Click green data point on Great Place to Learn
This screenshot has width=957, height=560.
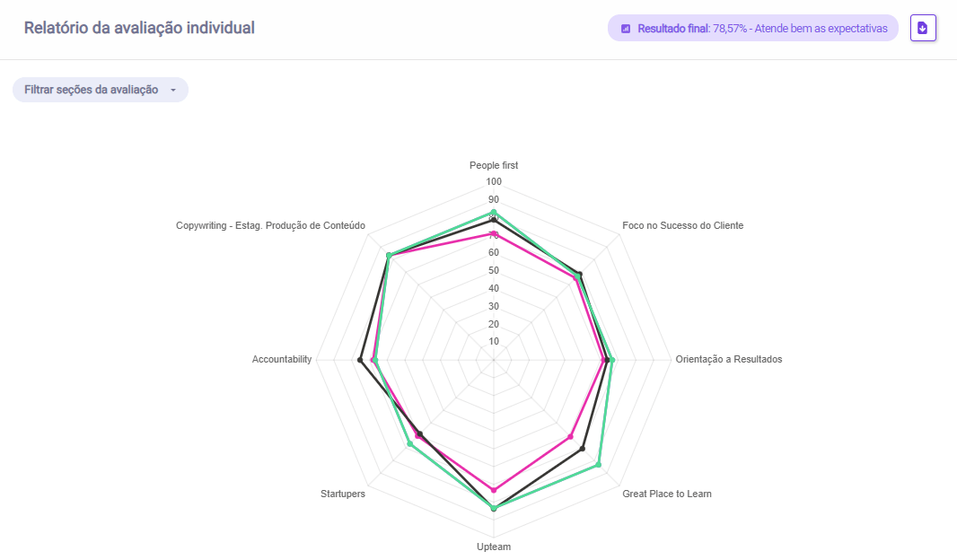(x=598, y=465)
